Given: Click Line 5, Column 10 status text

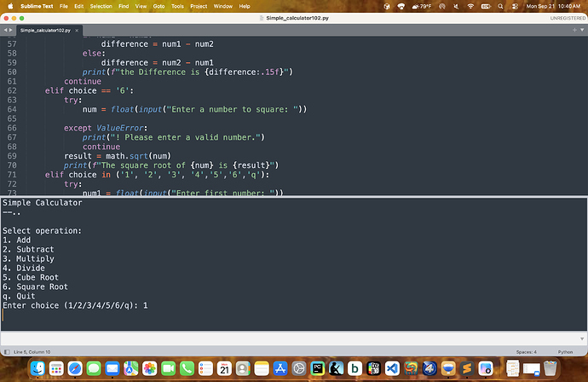Looking at the screenshot, I should point(32,352).
